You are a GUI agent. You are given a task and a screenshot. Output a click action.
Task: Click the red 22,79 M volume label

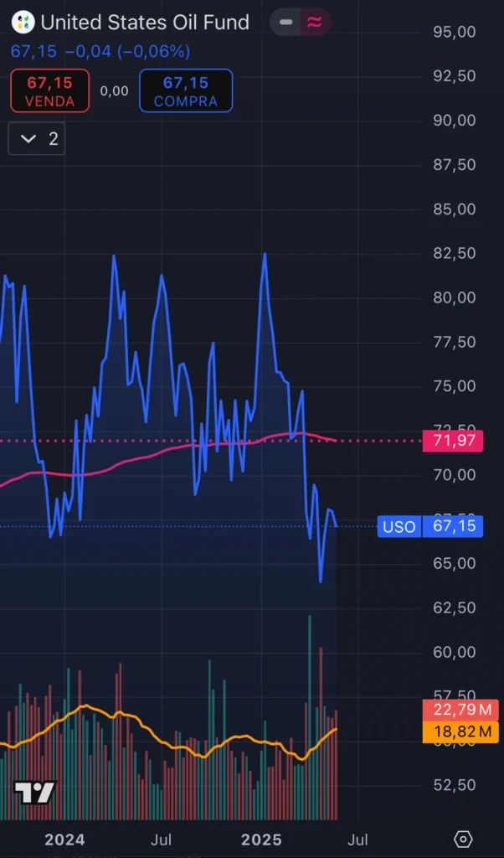pos(460,711)
